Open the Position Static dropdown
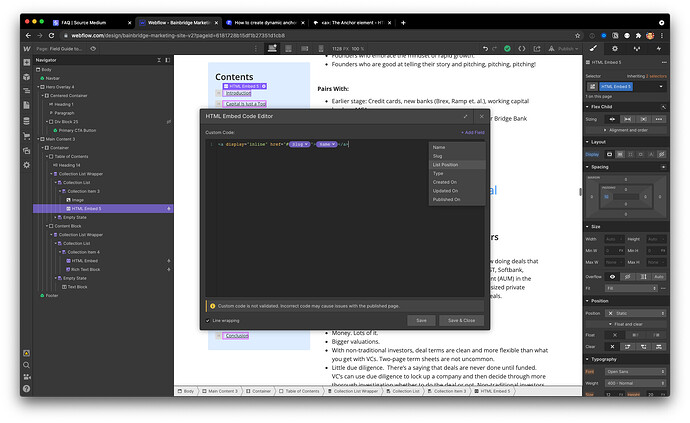690x423 pixels. (x=635, y=313)
